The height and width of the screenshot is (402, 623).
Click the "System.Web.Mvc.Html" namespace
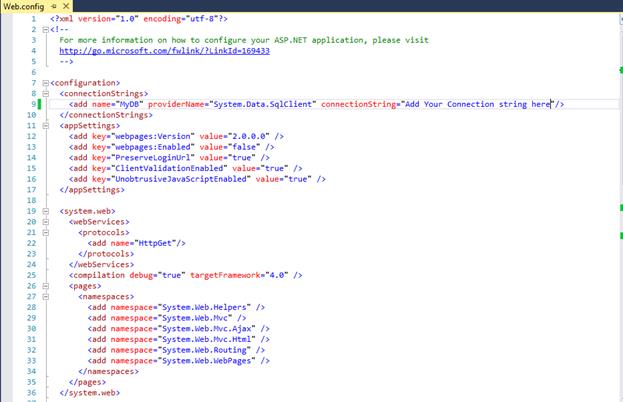[x=207, y=340]
